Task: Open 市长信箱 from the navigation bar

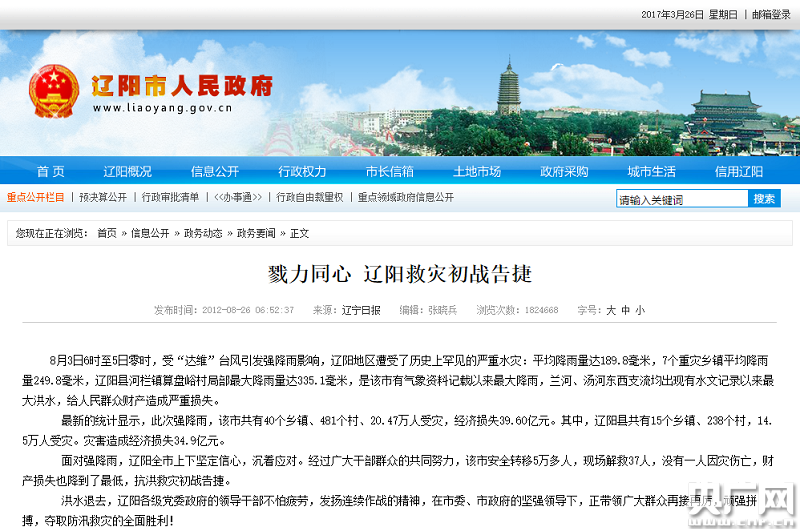Action: coord(389,171)
